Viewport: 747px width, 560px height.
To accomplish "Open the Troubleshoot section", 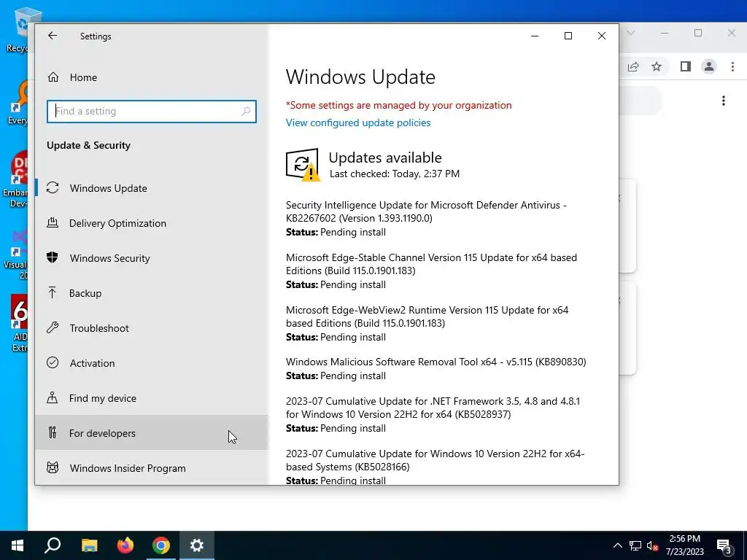I will [x=152, y=328].
